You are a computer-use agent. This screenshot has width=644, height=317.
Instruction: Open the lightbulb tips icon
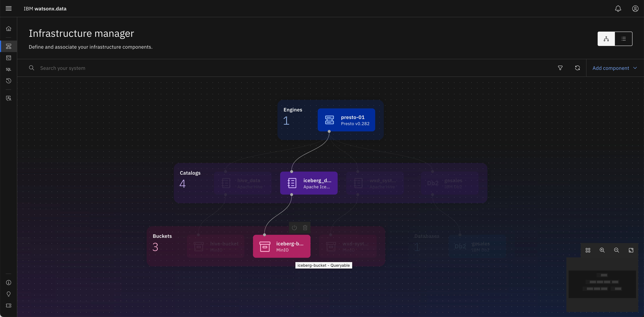click(x=8, y=294)
